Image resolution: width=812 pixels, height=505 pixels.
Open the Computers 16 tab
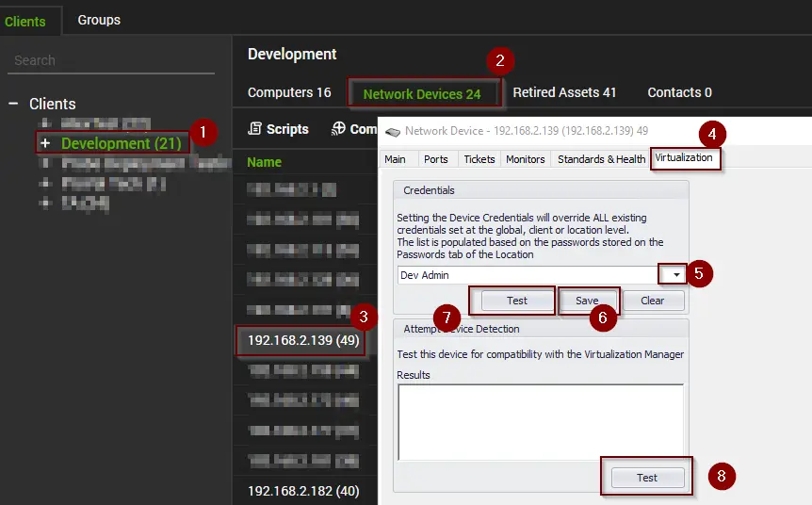click(289, 92)
